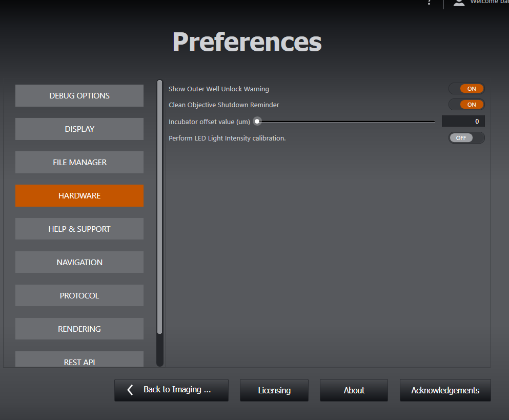The width and height of the screenshot is (509, 420).
Task: Click the user profile icon
Action: pos(459,3)
